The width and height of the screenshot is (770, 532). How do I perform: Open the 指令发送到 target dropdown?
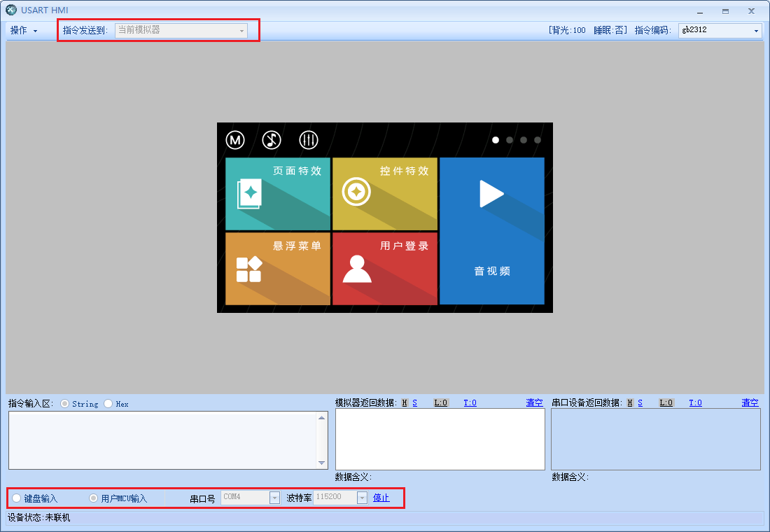click(242, 30)
